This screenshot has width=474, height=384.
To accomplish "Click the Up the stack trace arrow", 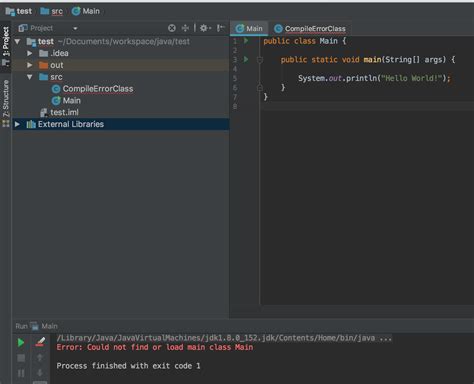I will (40, 358).
